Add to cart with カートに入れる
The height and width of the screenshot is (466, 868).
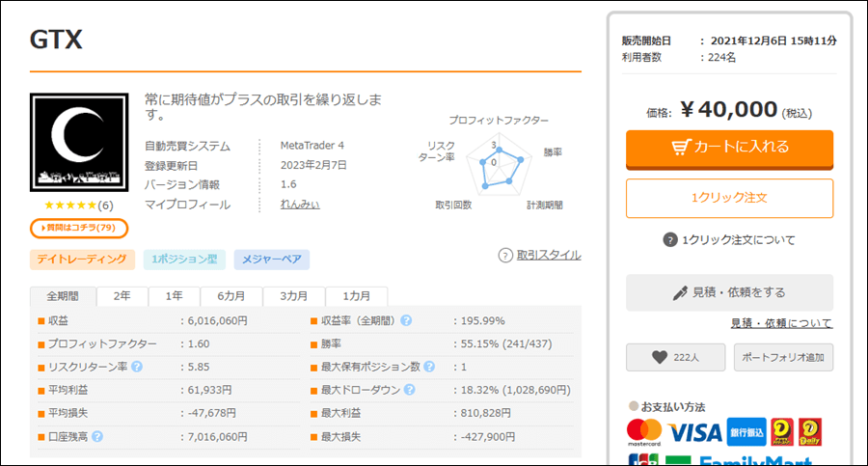730,149
